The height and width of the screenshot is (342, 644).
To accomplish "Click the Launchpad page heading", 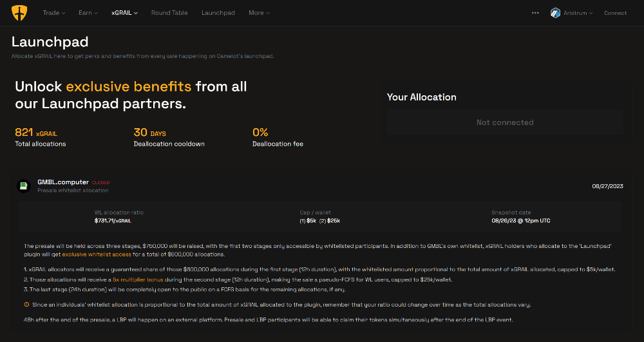I will pos(50,42).
